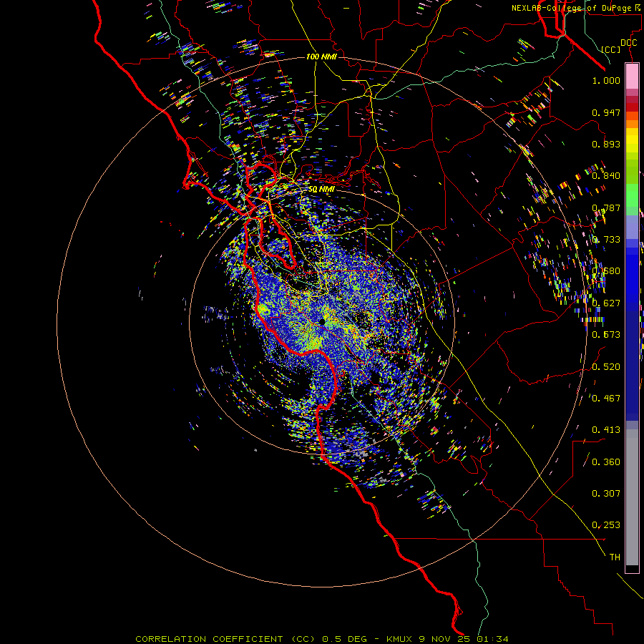The height and width of the screenshot is (644, 644).
Task: Select the 0.627 scale value
Action: (606, 303)
